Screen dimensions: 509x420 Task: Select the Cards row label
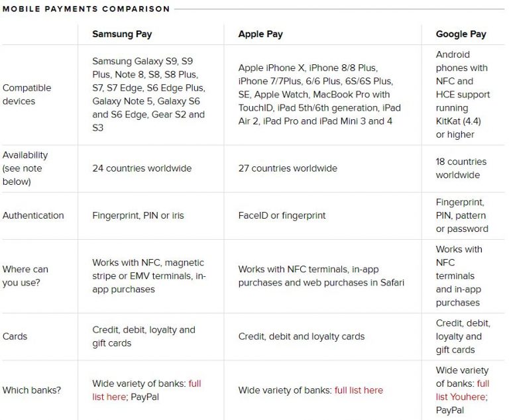coord(15,337)
